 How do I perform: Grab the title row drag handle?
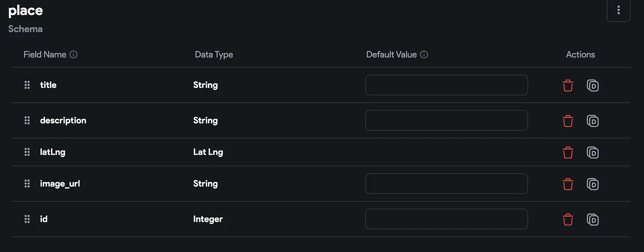27,85
